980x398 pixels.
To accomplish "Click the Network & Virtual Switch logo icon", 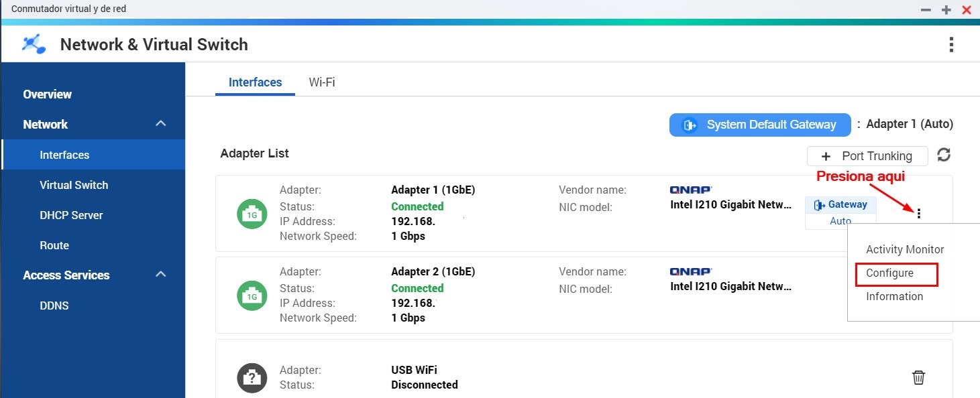I will 34,45.
